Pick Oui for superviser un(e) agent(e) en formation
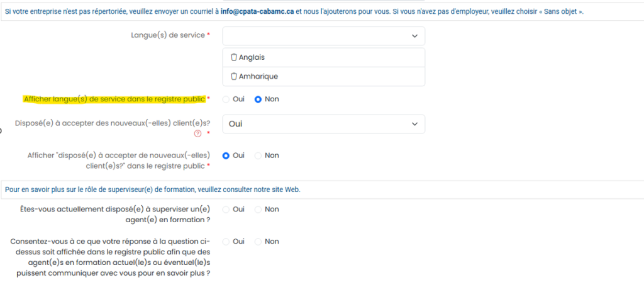The image size is (644, 282). pyautogui.click(x=226, y=210)
